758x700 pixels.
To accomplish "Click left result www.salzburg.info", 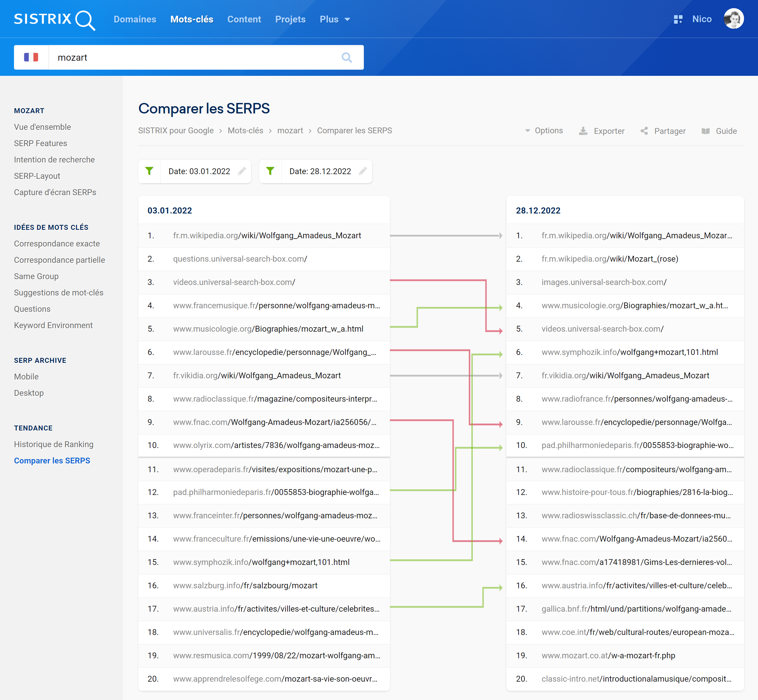I will (245, 585).
